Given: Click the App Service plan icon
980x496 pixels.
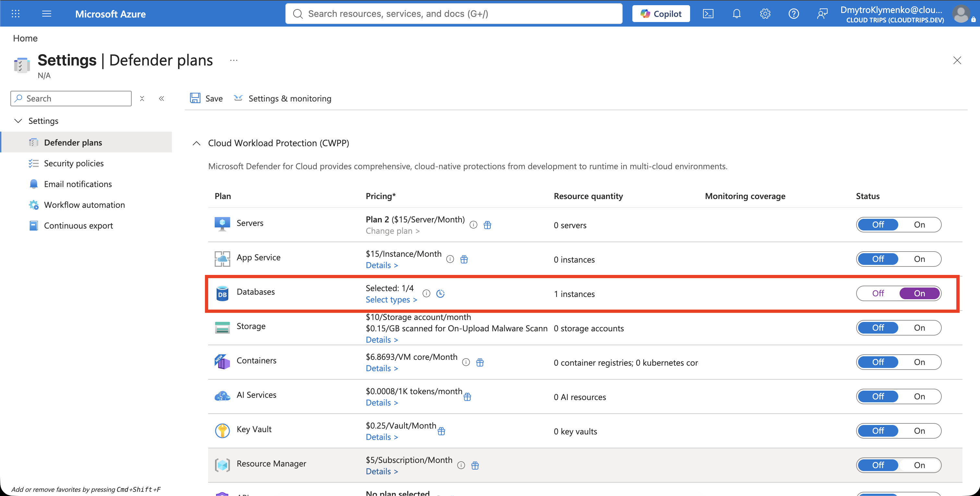Looking at the screenshot, I should pos(222,259).
